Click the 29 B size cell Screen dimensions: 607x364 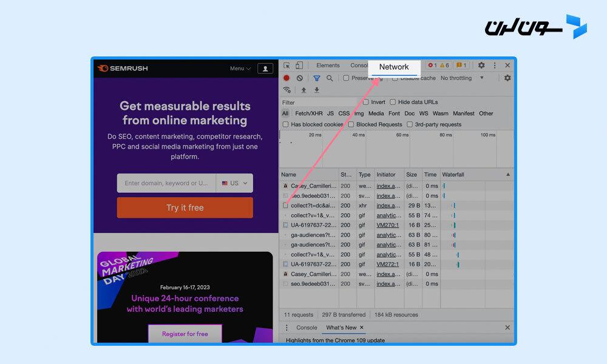pos(414,206)
